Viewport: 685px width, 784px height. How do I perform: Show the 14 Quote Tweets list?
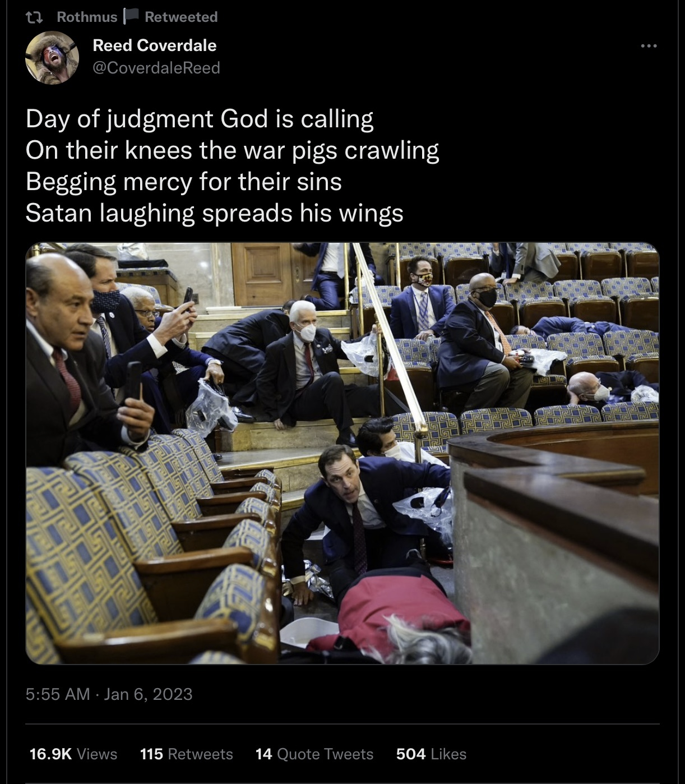tap(314, 754)
